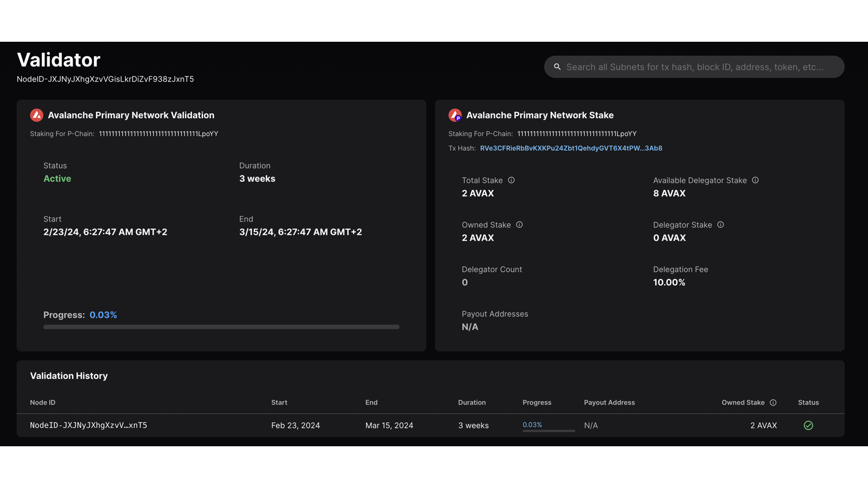Click the Validator page heading
The width and height of the screenshot is (868, 488).
click(59, 60)
